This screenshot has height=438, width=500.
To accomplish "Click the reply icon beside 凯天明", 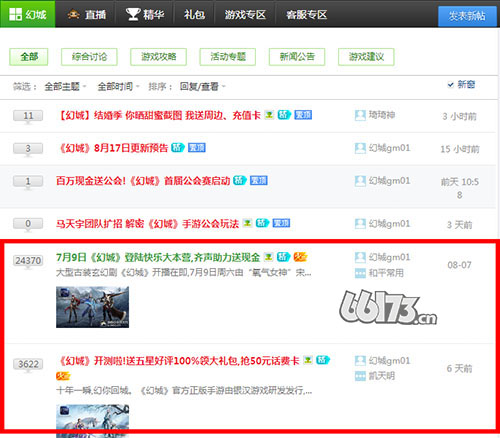I will tap(360, 376).
